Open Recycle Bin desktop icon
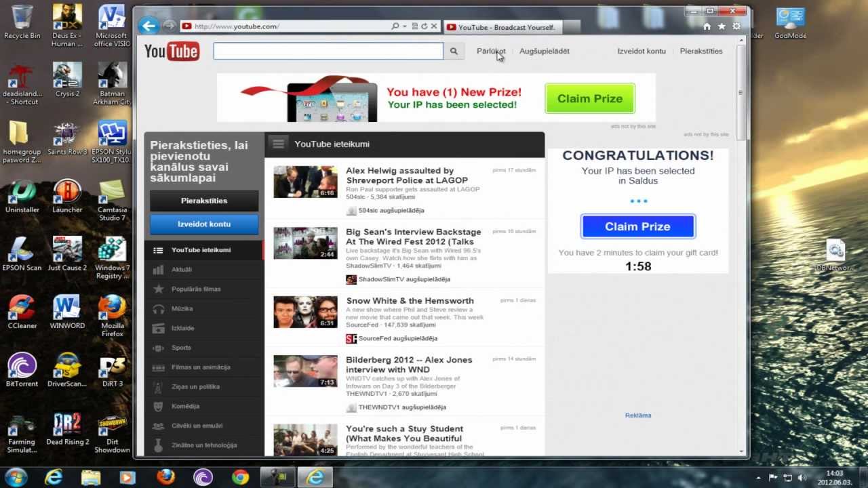The height and width of the screenshot is (488, 868). pyautogui.click(x=22, y=22)
